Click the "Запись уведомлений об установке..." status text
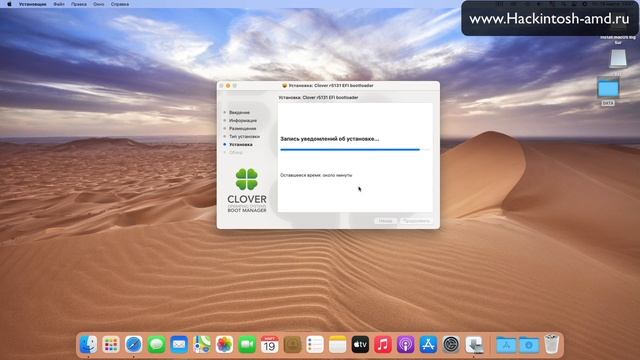This screenshot has height=360, width=640. pos(329,139)
